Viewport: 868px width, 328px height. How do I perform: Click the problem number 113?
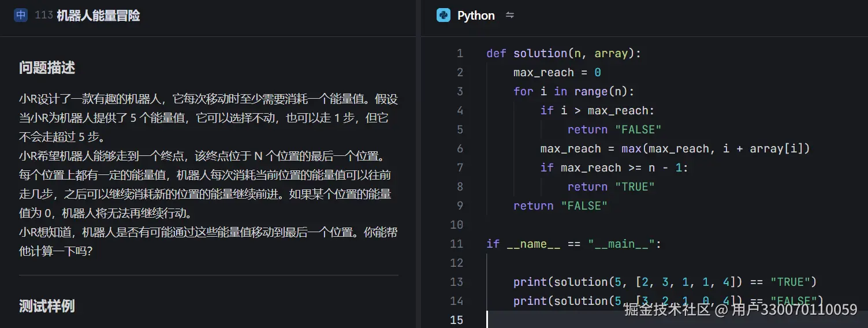tap(44, 16)
